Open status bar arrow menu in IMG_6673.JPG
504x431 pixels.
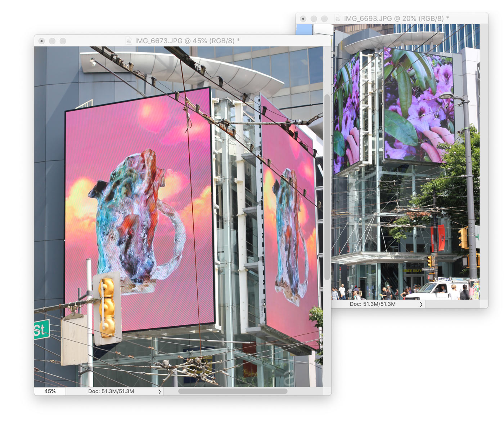(159, 391)
